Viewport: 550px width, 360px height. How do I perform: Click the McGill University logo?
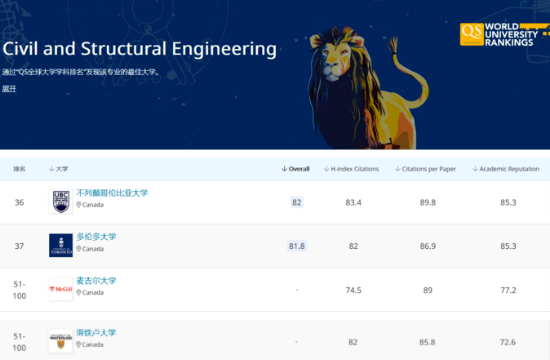point(61,289)
